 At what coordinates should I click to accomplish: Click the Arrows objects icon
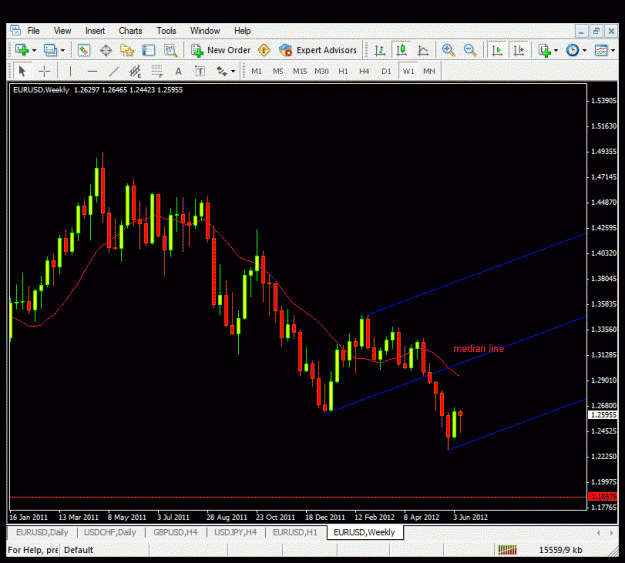(222, 71)
